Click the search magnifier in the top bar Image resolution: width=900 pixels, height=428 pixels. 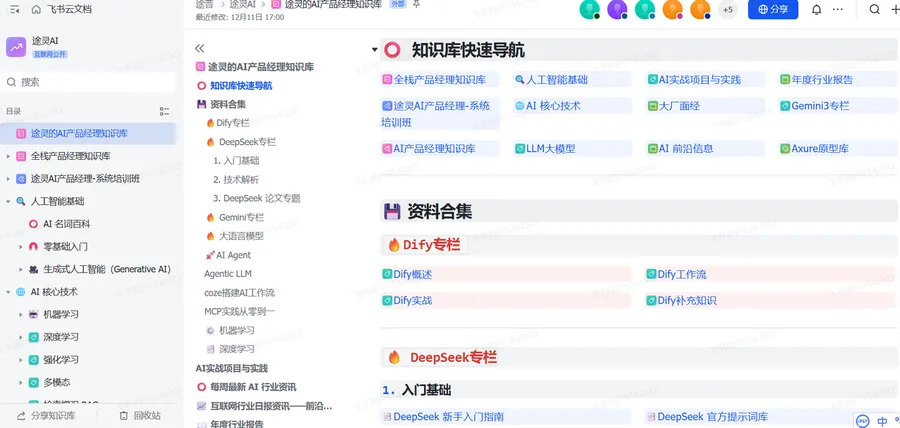click(x=874, y=9)
